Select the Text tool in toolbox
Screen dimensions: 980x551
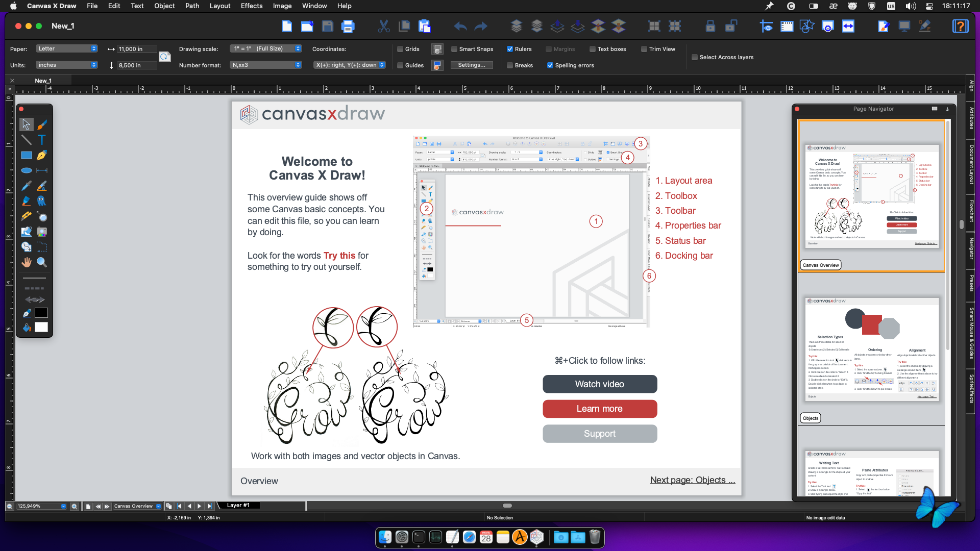(42, 140)
